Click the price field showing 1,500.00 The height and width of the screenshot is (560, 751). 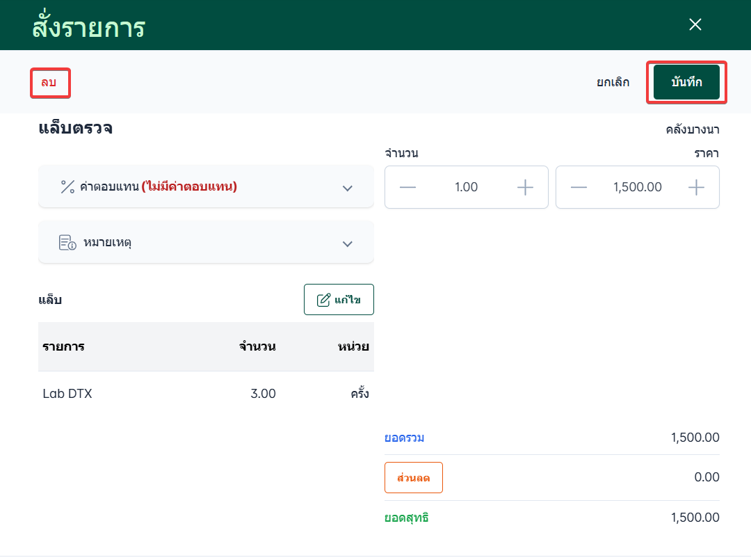click(x=638, y=187)
